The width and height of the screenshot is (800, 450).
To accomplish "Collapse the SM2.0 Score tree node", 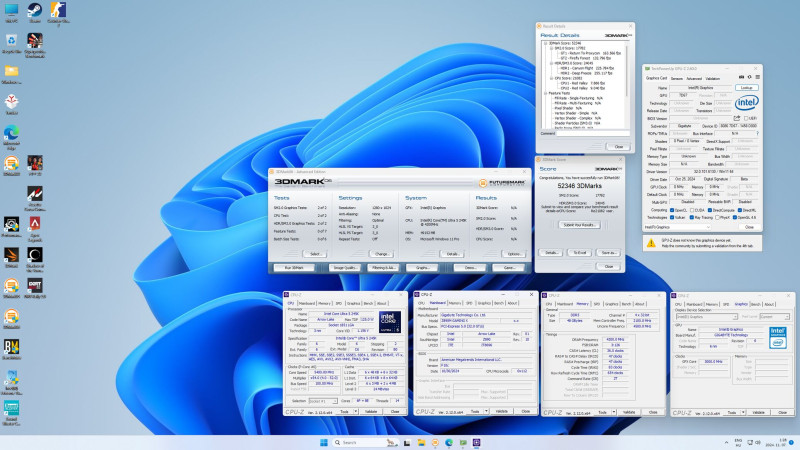I will tap(551, 48).
